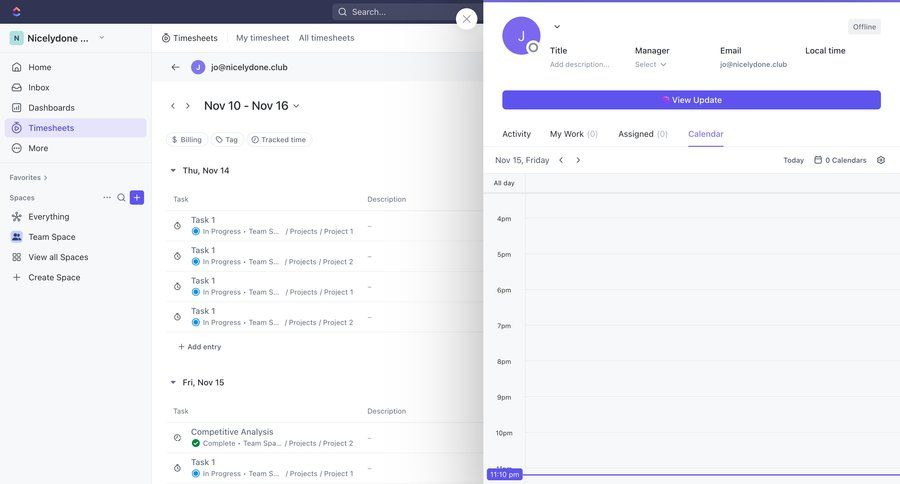The width and height of the screenshot is (900, 484).
Task: Go to previous day in calendar
Action: (561, 160)
